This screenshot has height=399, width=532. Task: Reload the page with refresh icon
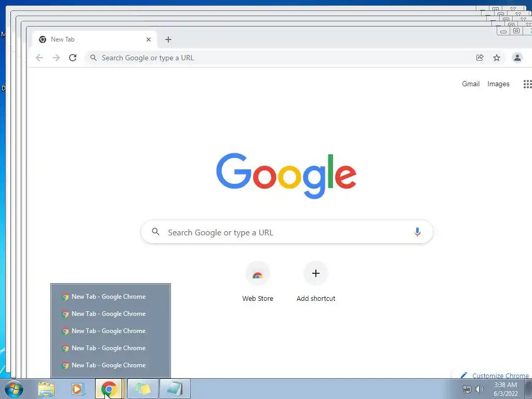73,58
